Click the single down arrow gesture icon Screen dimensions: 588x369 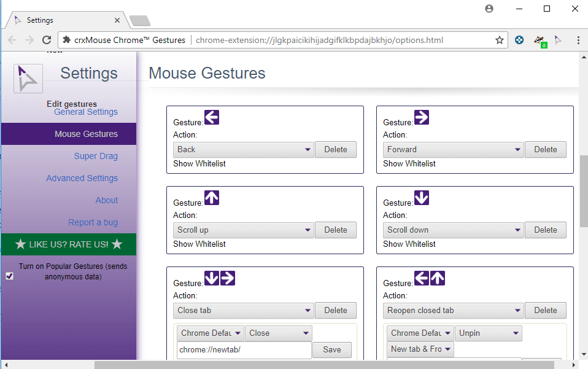(x=422, y=198)
